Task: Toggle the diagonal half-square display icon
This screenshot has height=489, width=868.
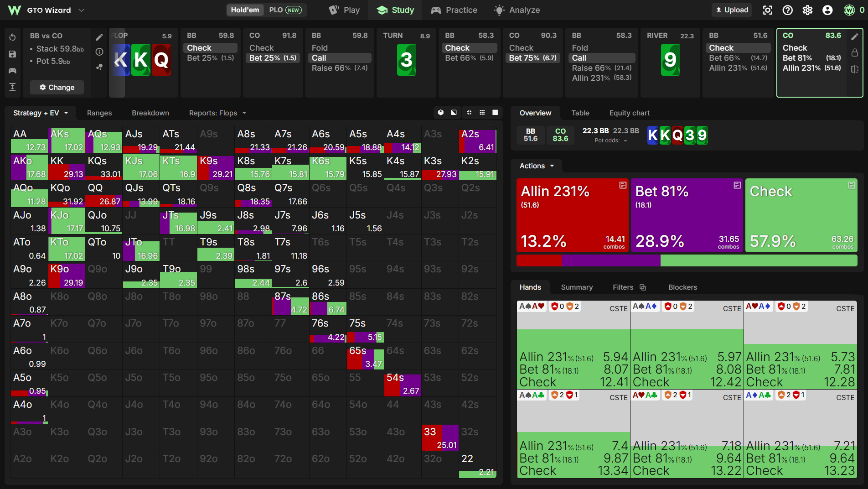Action: tap(454, 112)
